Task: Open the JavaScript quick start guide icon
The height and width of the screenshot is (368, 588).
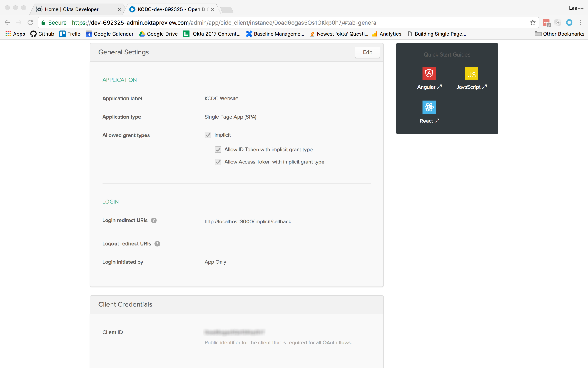Action: point(471,73)
